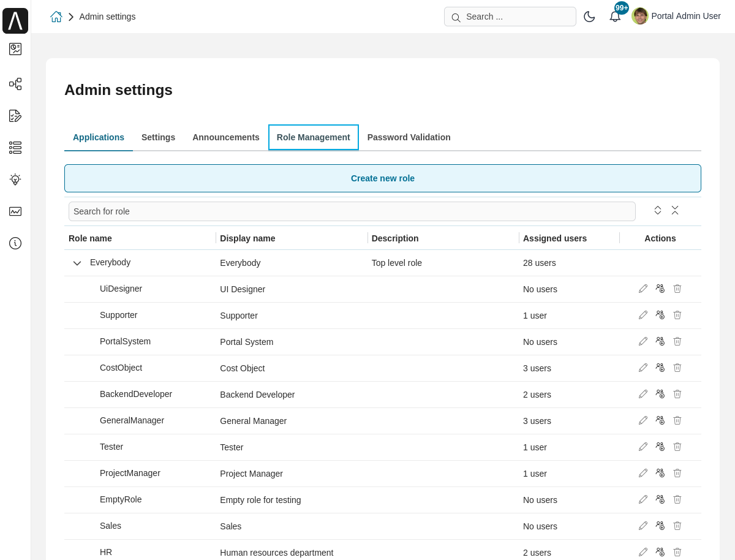
Task: Select the analytics chart icon in sidebar
Action: click(15, 211)
